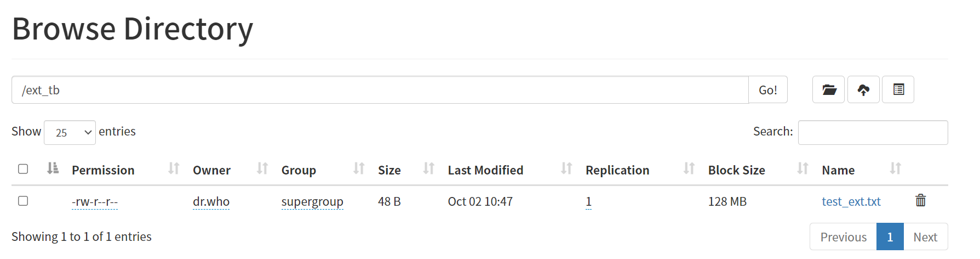
Task: Sort by Owner column arrows
Action: tap(262, 168)
